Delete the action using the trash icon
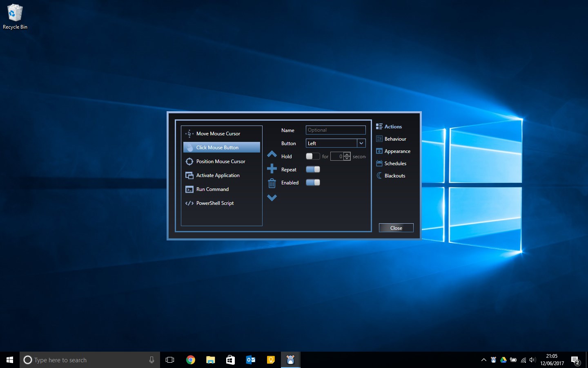This screenshot has width=588, height=368. pyautogui.click(x=272, y=183)
